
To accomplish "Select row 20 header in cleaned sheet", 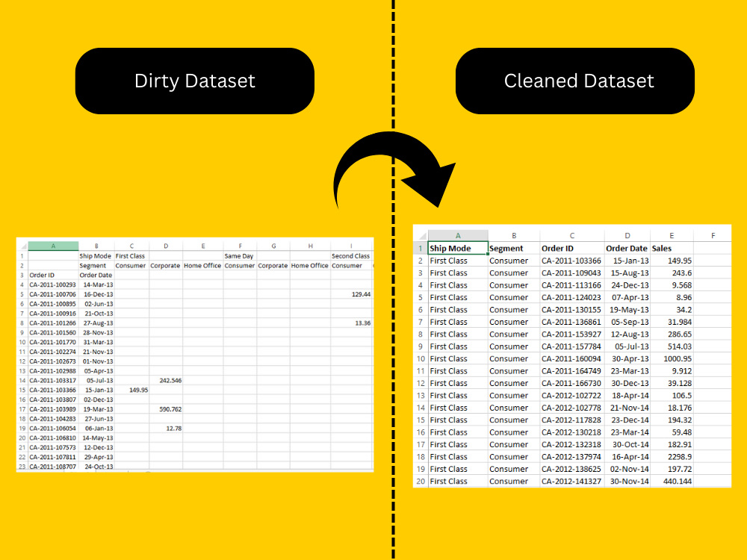I will tap(421, 482).
